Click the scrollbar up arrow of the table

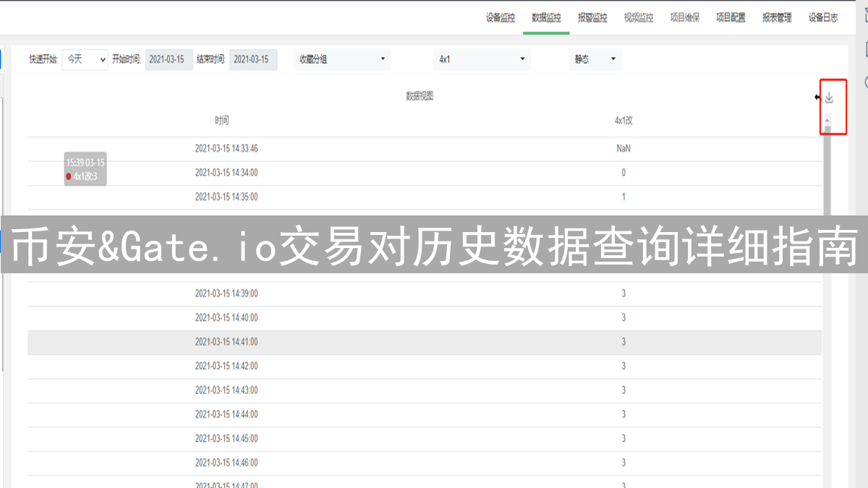point(827,119)
